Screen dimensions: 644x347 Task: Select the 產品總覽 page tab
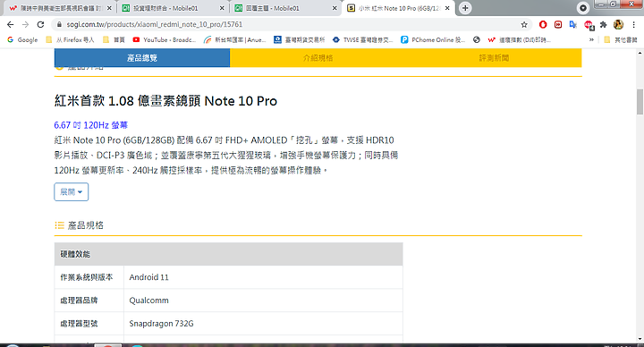142,58
